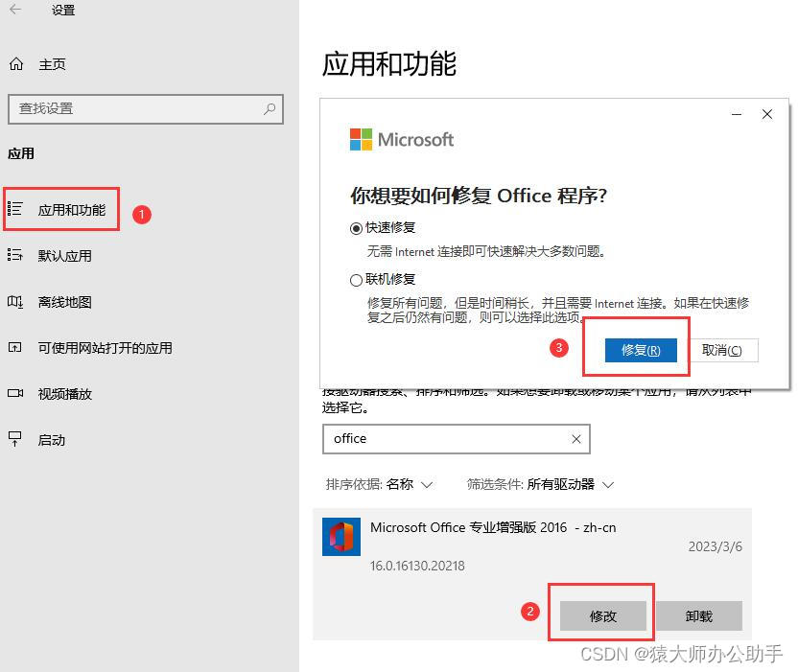Go to 主页 in Settings

(x=52, y=64)
